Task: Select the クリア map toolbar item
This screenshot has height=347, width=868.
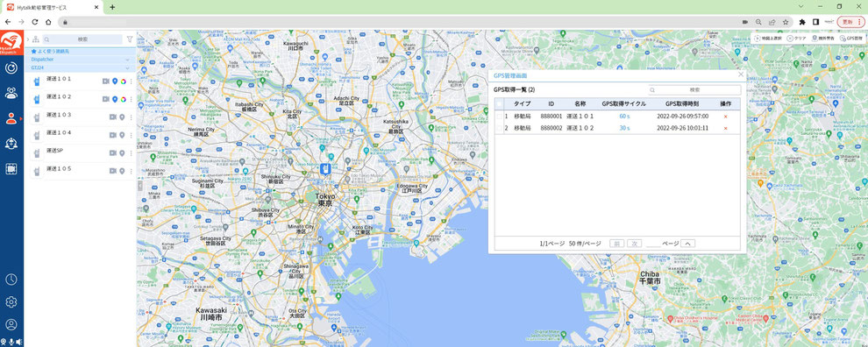Action: point(797,39)
